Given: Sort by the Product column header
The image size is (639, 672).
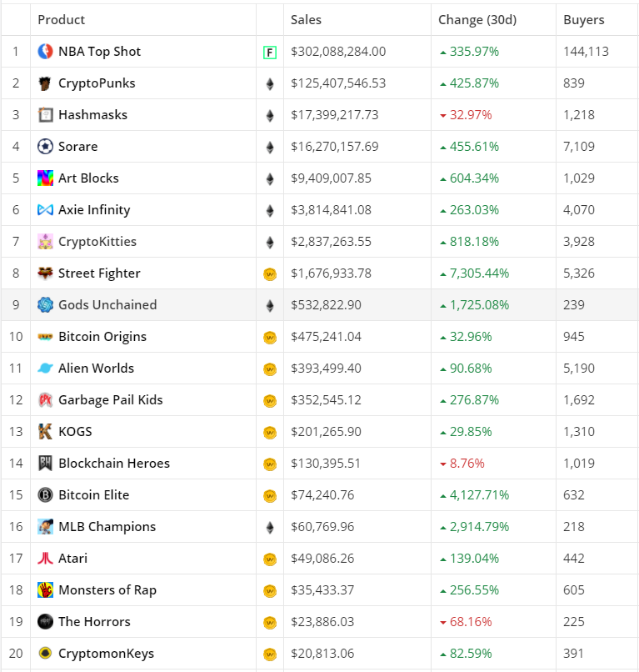Looking at the screenshot, I should pos(62,20).
